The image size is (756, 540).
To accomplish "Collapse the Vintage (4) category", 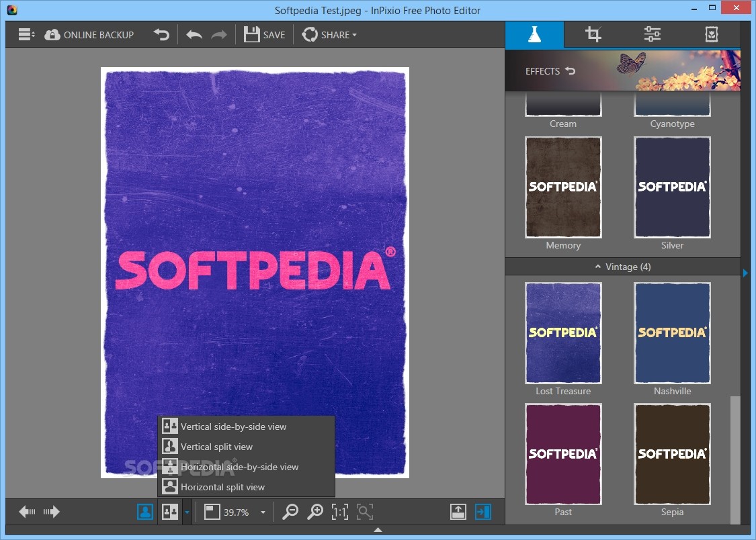I will [x=622, y=267].
